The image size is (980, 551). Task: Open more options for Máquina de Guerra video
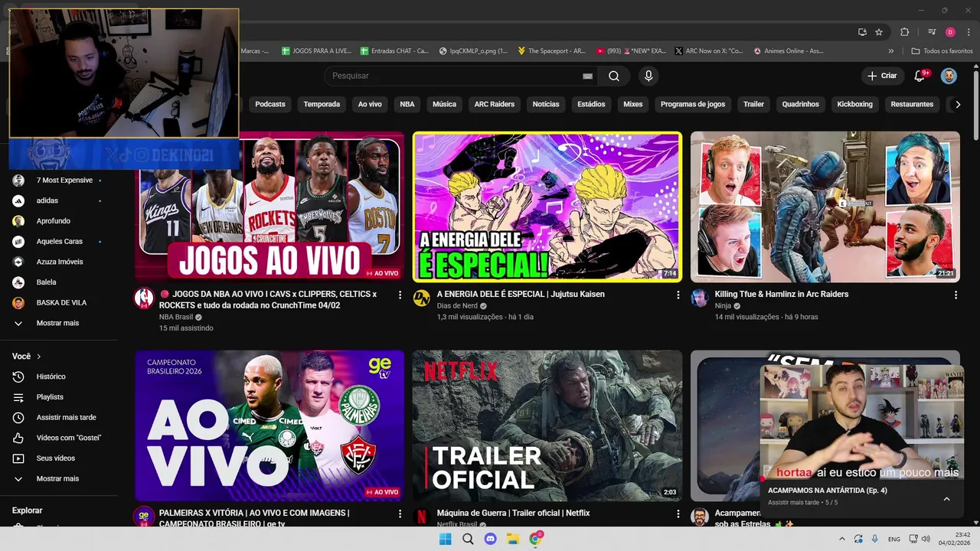tap(678, 514)
